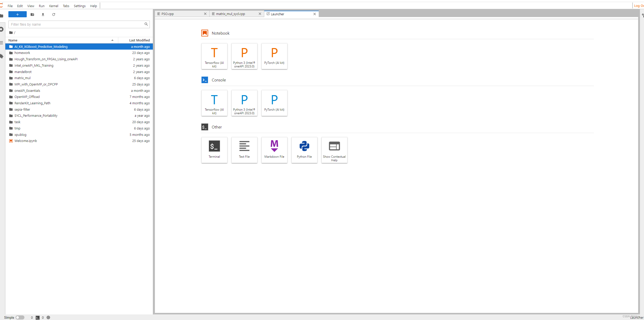Viewport: 644px width, 320px height.
Task: Click the Log Out button
Action: pyautogui.click(x=638, y=6)
